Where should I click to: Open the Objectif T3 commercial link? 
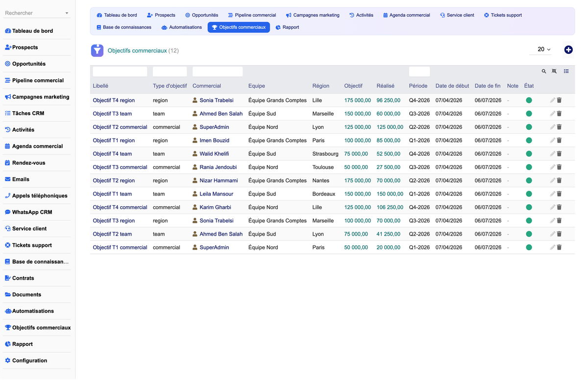(x=120, y=167)
